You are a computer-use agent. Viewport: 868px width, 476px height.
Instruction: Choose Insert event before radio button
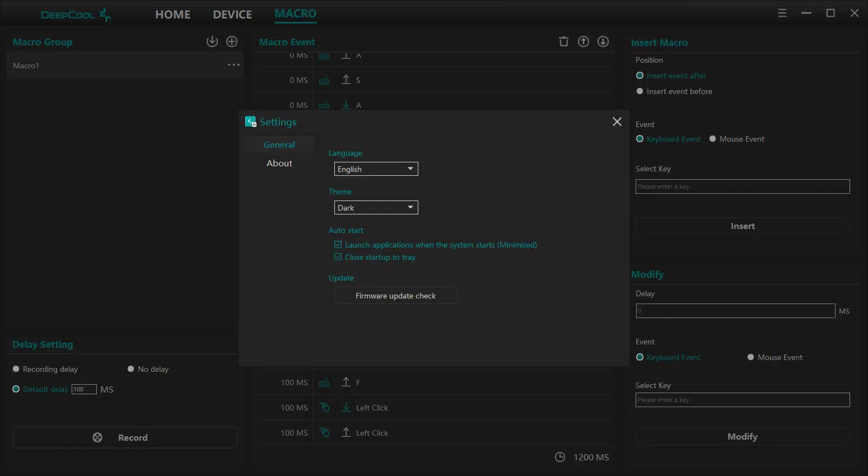pos(640,91)
